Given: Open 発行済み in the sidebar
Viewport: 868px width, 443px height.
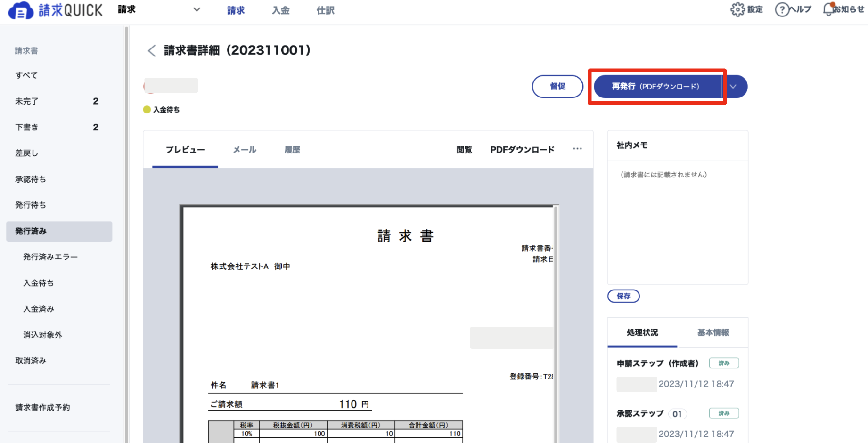Looking at the screenshot, I should point(59,231).
